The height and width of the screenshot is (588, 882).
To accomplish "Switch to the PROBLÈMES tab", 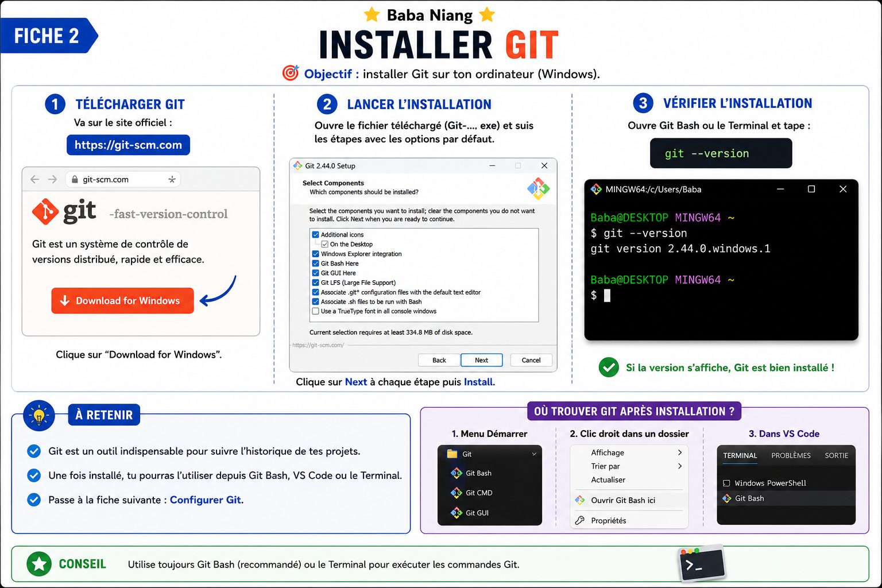I will [791, 455].
